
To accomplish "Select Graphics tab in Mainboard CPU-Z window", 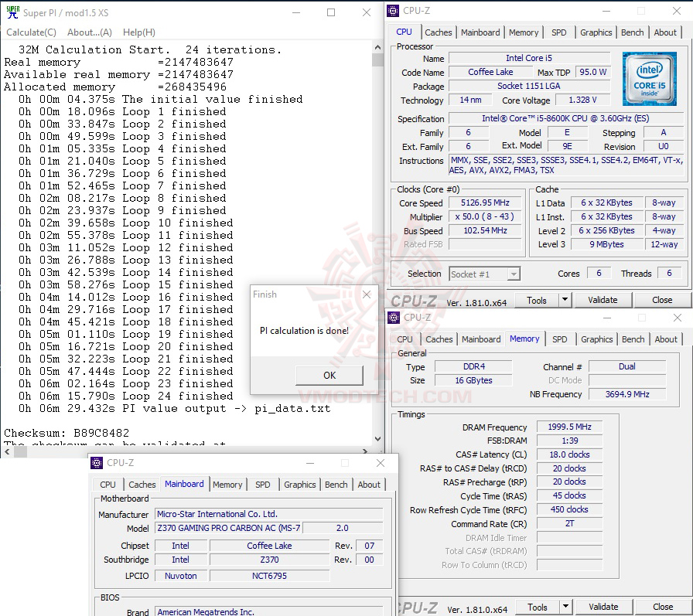I will (299, 485).
